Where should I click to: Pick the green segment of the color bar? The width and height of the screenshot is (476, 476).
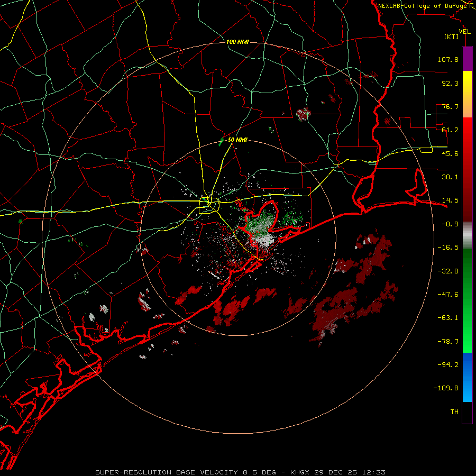(467, 300)
